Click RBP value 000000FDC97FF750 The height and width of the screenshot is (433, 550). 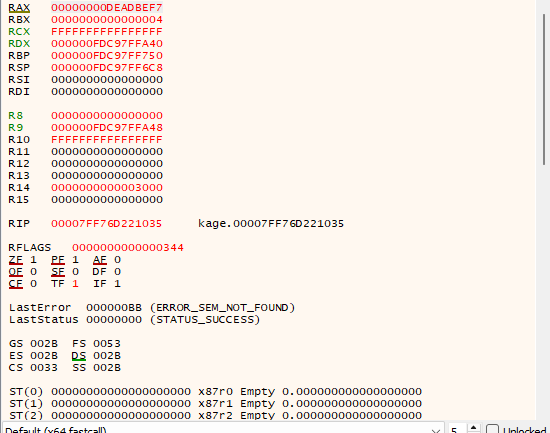click(x=107, y=55)
